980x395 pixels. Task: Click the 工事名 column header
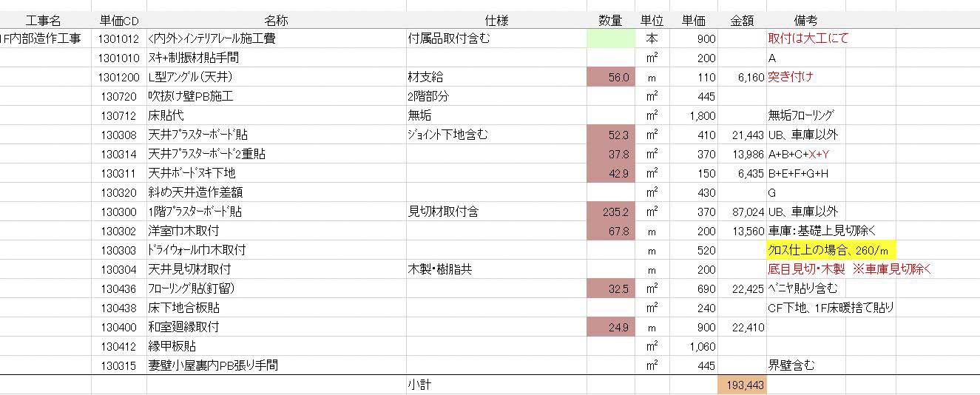46,20
